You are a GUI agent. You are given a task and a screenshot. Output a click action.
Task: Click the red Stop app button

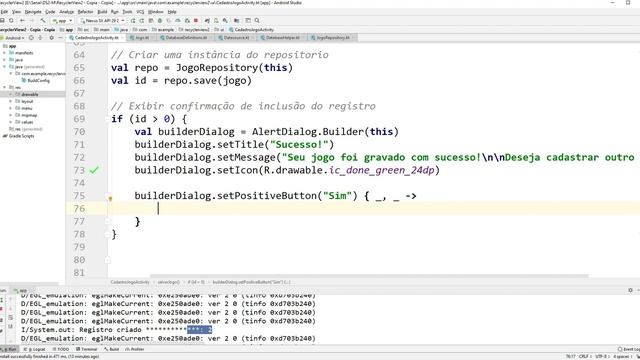click(x=196, y=20)
